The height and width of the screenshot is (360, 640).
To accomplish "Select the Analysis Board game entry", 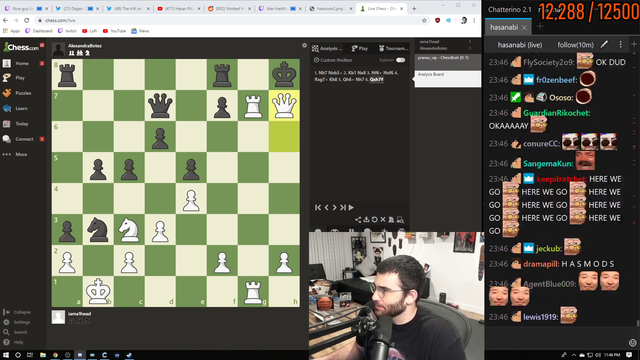I will point(448,79).
